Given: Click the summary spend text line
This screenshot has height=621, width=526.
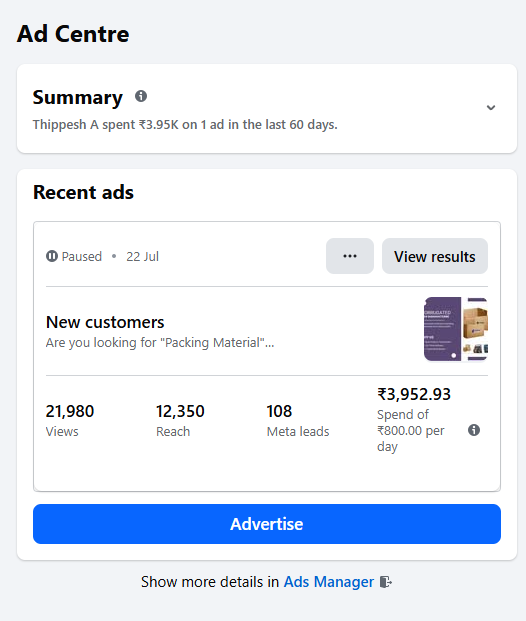Looking at the screenshot, I should tap(185, 125).
